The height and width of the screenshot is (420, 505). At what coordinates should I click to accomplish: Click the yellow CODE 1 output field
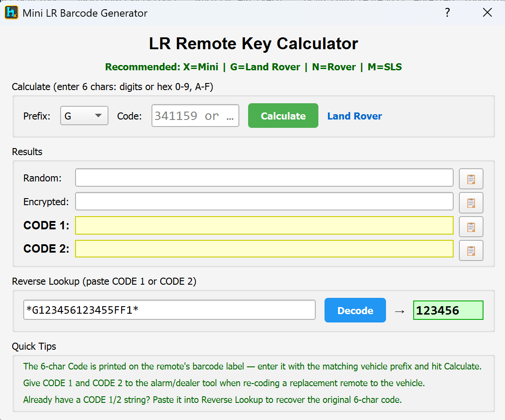(264, 225)
